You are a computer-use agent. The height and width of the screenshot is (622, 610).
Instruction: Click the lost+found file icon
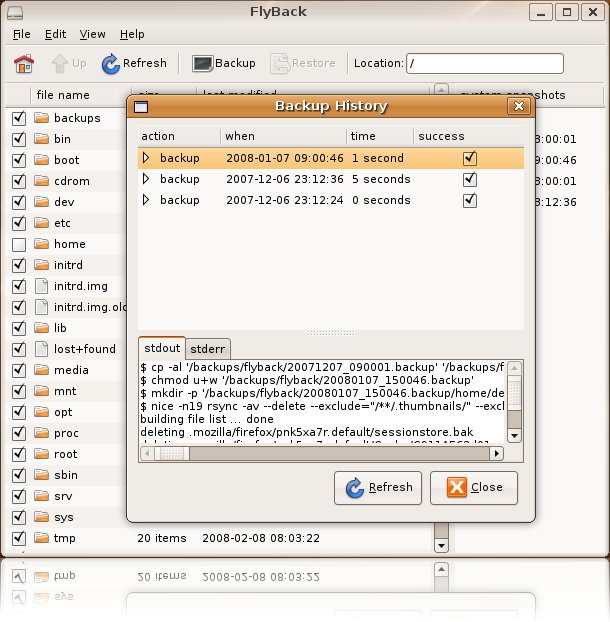tap(41, 349)
